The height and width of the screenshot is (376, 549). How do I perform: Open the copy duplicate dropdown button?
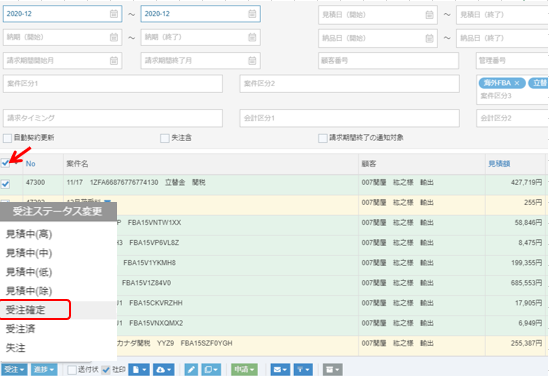coord(211,369)
